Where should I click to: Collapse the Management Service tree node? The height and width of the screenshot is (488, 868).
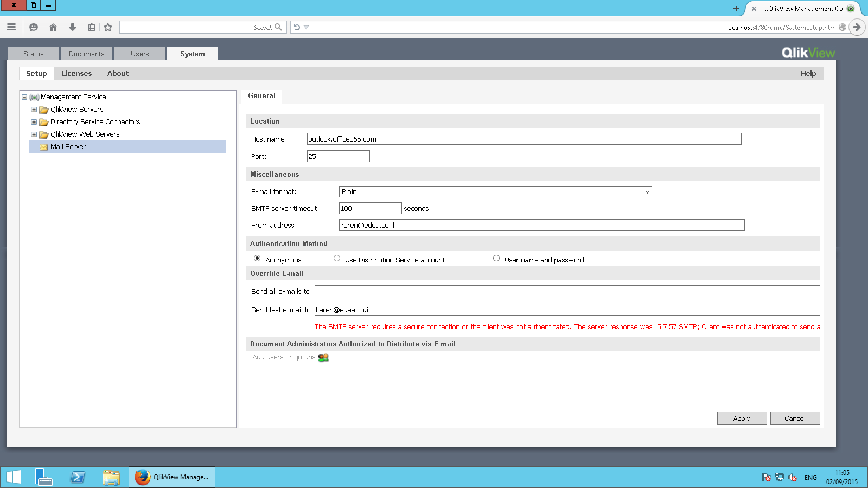[24, 97]
